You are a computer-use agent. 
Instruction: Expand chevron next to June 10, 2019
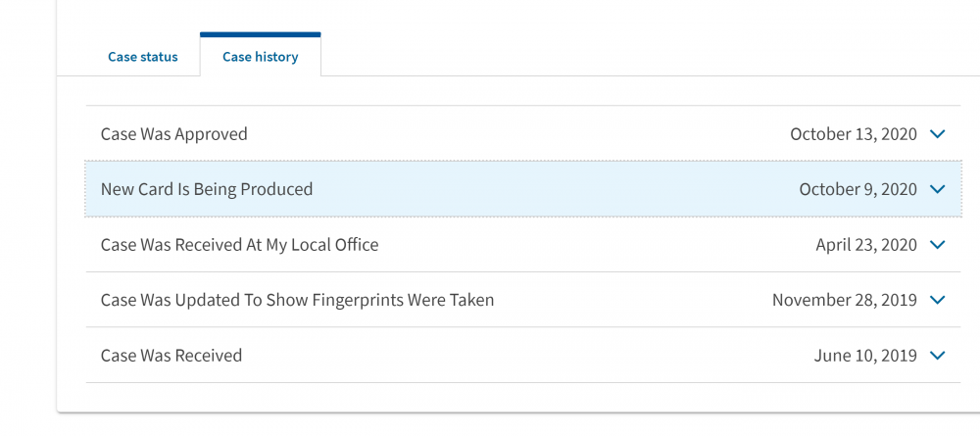(x=937, y=356)
